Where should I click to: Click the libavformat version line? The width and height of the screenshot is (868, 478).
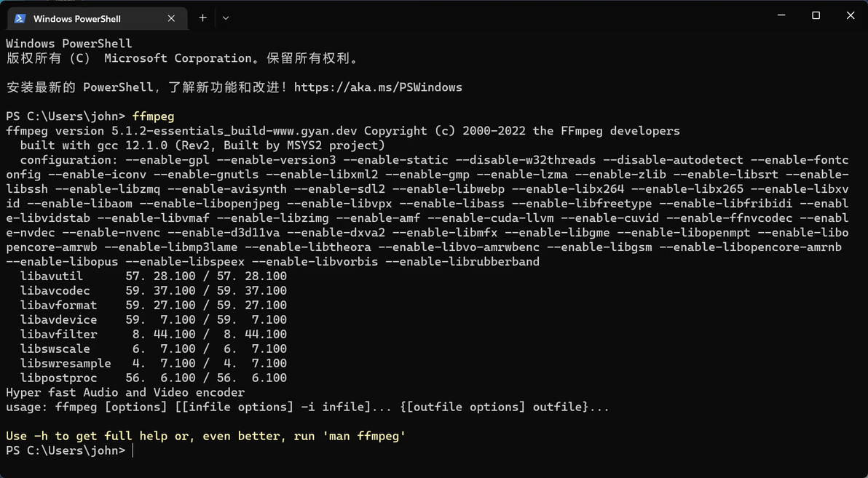[153, 306]
